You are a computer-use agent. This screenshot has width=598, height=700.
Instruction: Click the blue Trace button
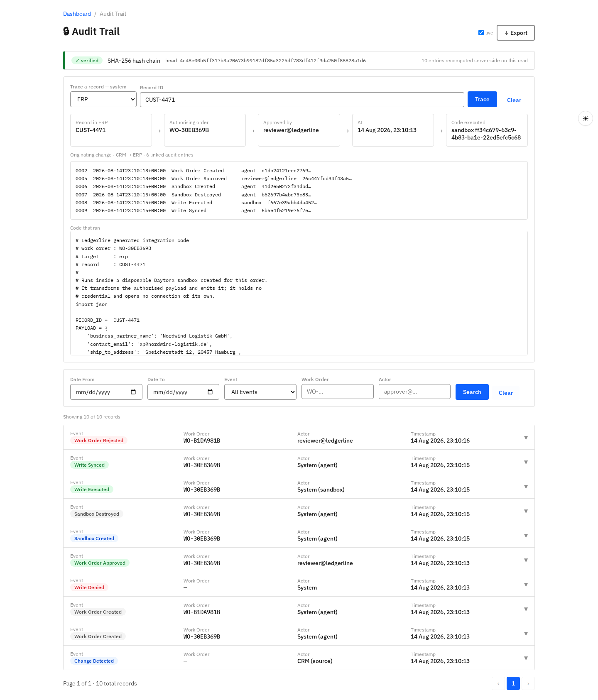coord(482,99)
